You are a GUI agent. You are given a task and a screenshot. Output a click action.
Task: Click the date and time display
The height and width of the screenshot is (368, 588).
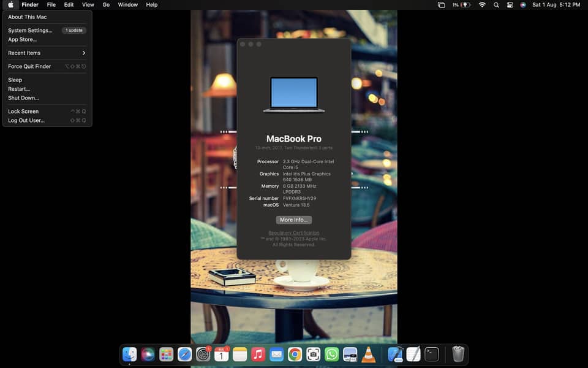click(556, 5)
